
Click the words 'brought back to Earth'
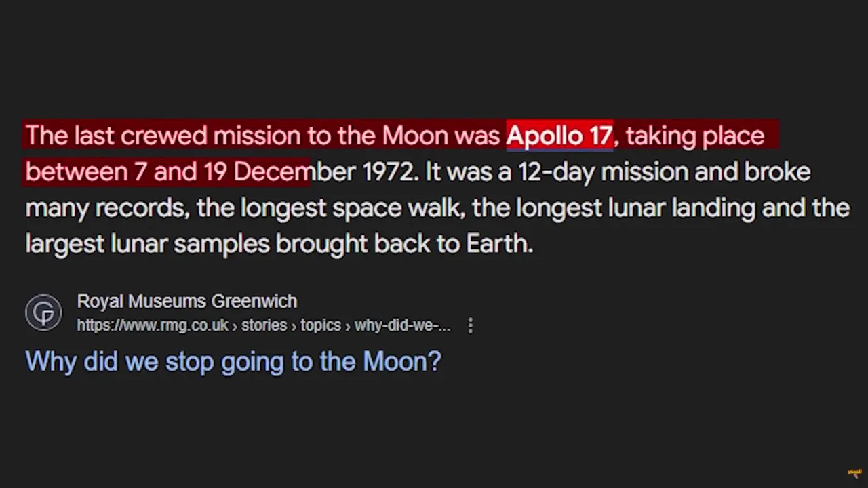[403, 243]
